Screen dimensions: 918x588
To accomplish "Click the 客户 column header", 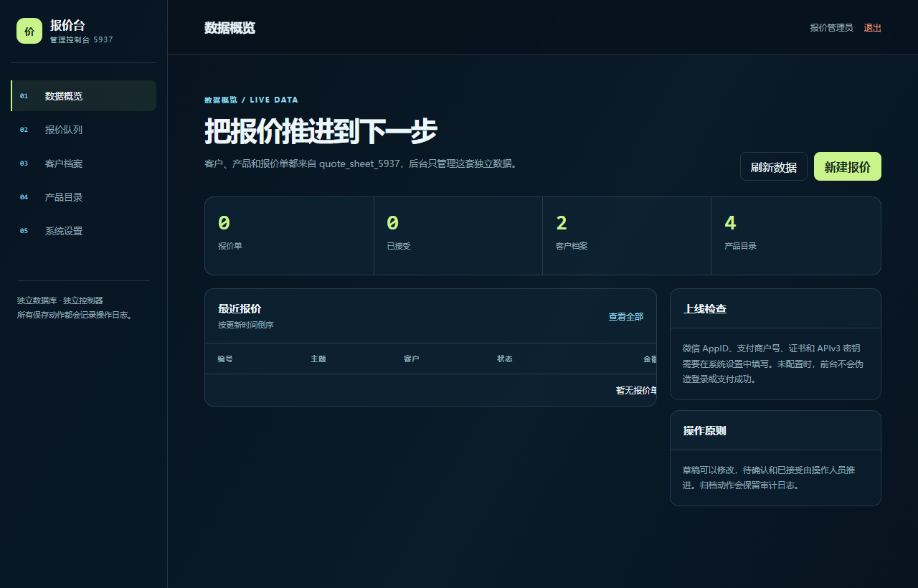I will click(412, 359).
